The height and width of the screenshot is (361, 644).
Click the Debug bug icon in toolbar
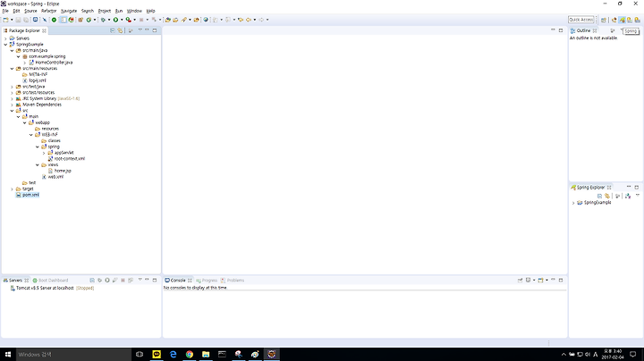pyautogui.click(x=103, y=20)
